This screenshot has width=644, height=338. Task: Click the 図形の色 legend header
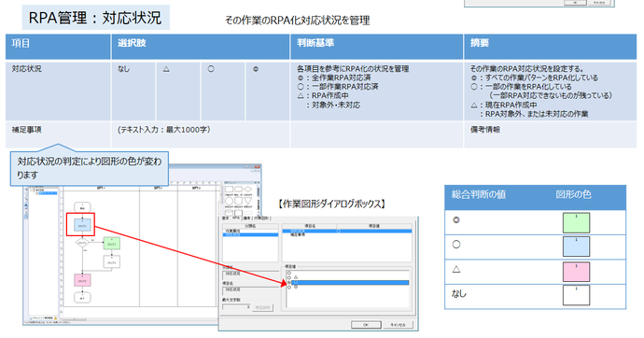pos(573,194)
